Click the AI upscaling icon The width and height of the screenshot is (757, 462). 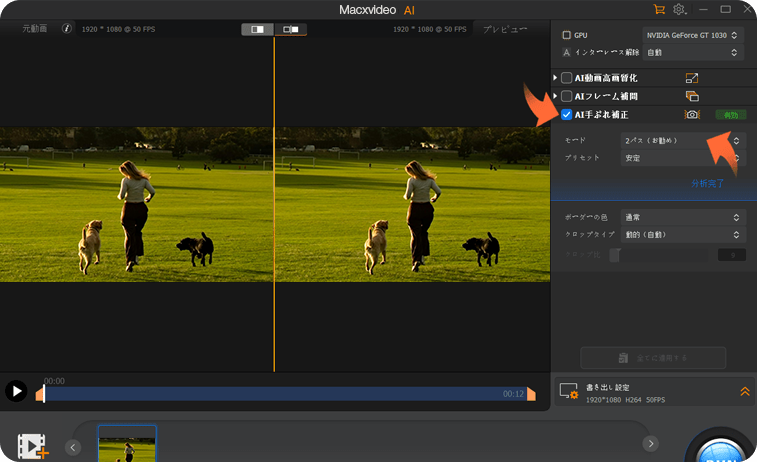692,78
